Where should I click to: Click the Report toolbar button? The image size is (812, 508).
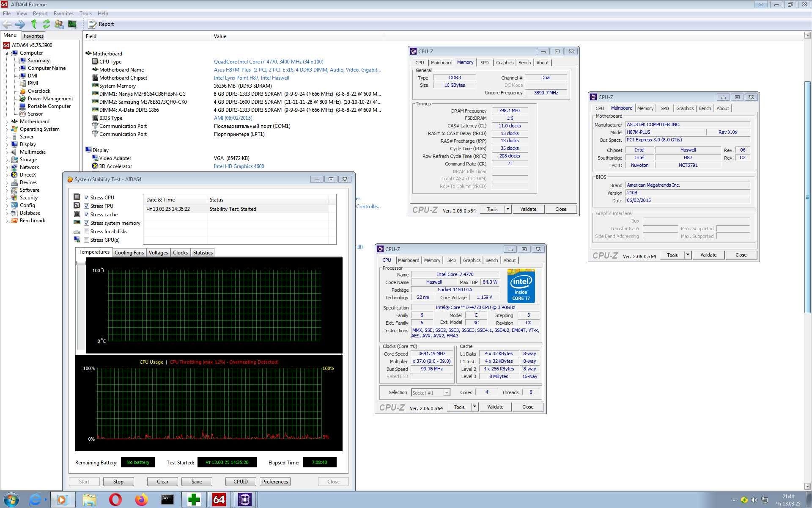(101, 24)
